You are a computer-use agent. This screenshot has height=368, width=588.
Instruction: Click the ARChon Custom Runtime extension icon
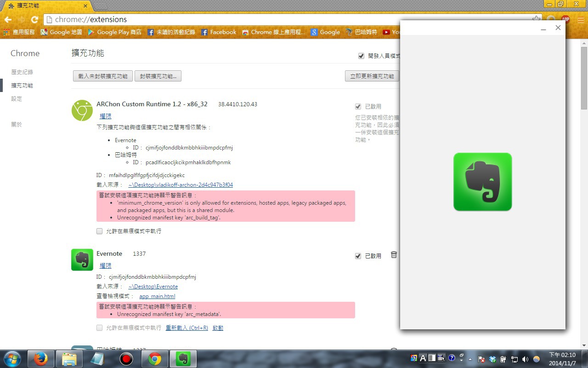[82, 110]
